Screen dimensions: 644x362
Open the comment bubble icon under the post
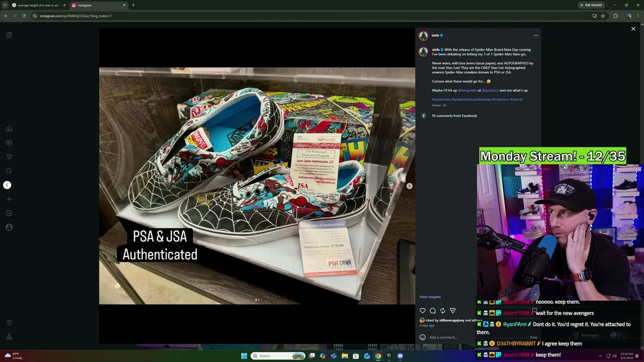[433, 311]
